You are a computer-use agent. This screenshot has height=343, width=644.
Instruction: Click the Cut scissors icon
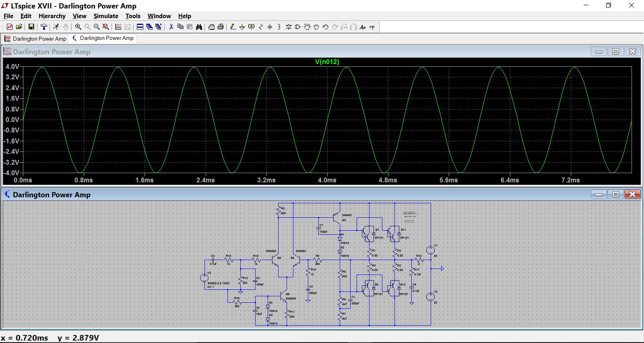(171, 27)
